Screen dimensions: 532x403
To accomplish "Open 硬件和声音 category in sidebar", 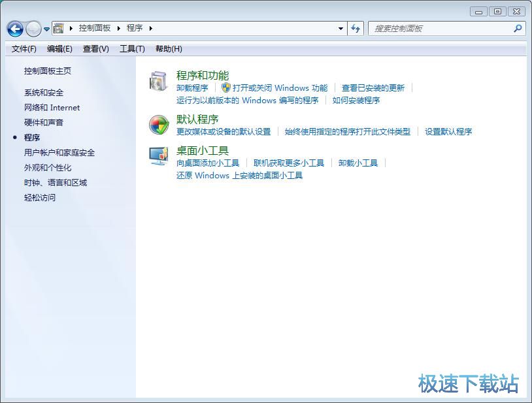I will [x=44, y=122].
